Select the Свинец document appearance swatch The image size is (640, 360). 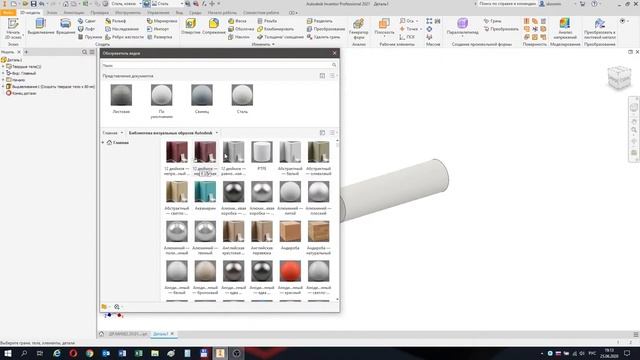[202, 95]
